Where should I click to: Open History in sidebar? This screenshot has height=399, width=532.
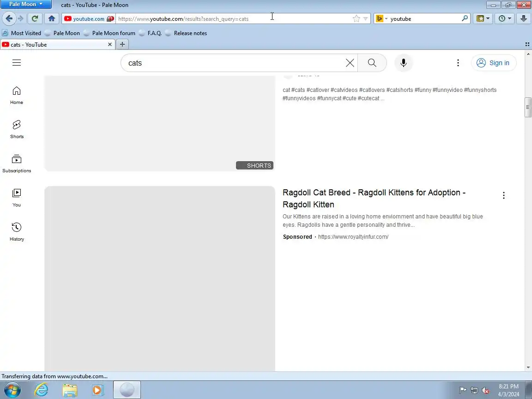(17, 232)
